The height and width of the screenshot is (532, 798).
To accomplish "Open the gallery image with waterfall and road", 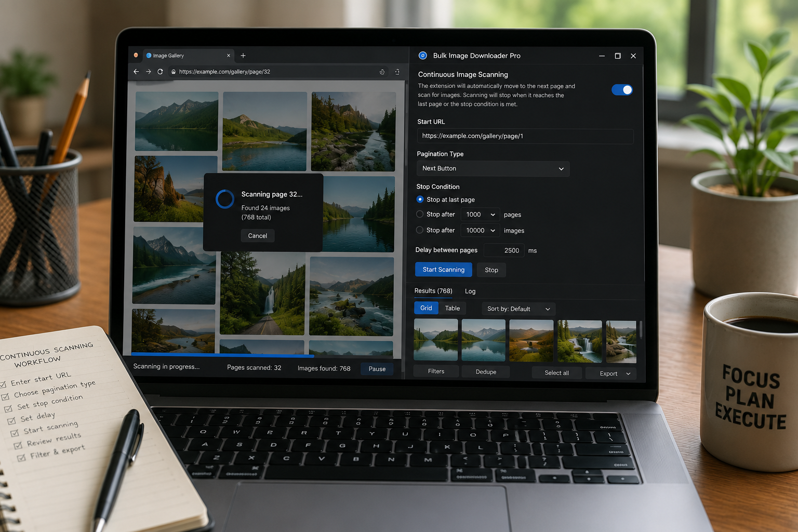I will [262, 293].
